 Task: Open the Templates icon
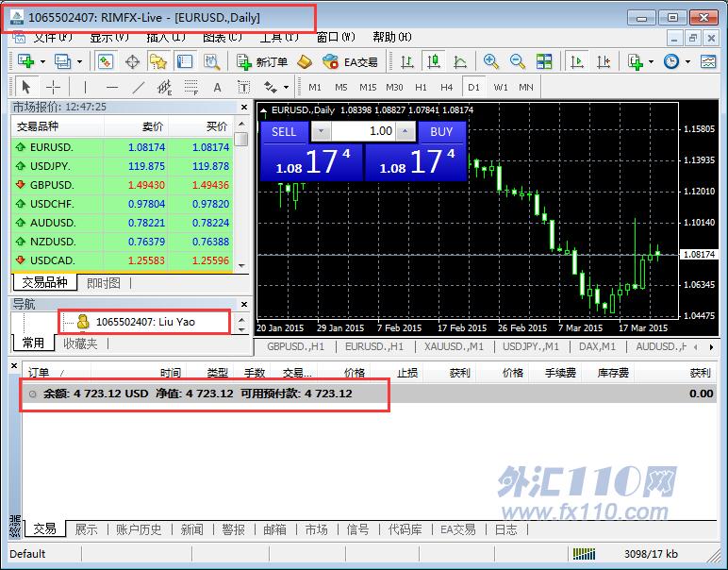708,61
